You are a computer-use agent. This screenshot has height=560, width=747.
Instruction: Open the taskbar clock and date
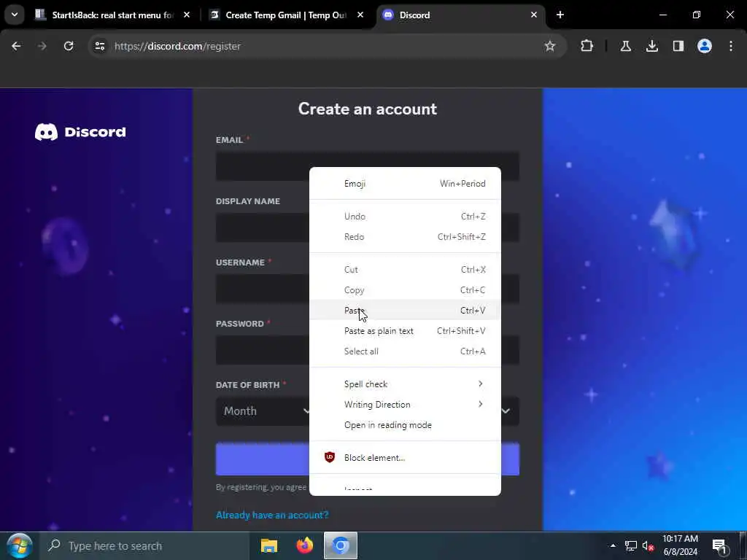(681, 545)
